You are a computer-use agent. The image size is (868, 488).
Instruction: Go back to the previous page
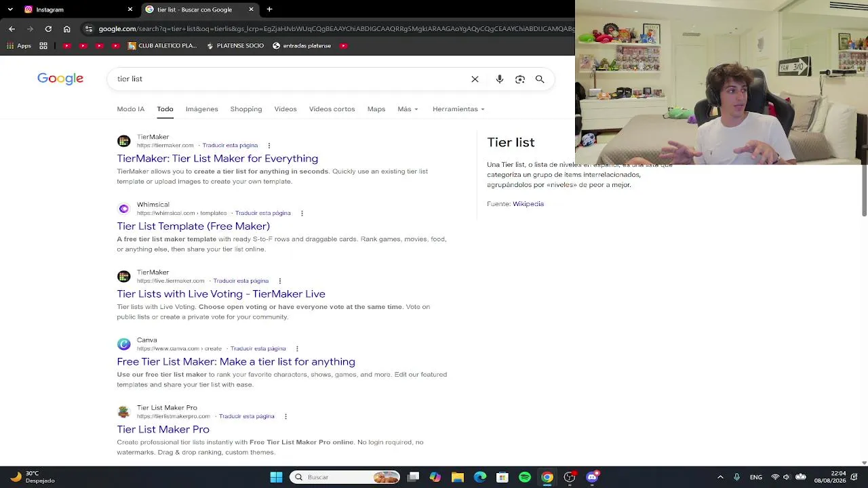coord(12,29)
